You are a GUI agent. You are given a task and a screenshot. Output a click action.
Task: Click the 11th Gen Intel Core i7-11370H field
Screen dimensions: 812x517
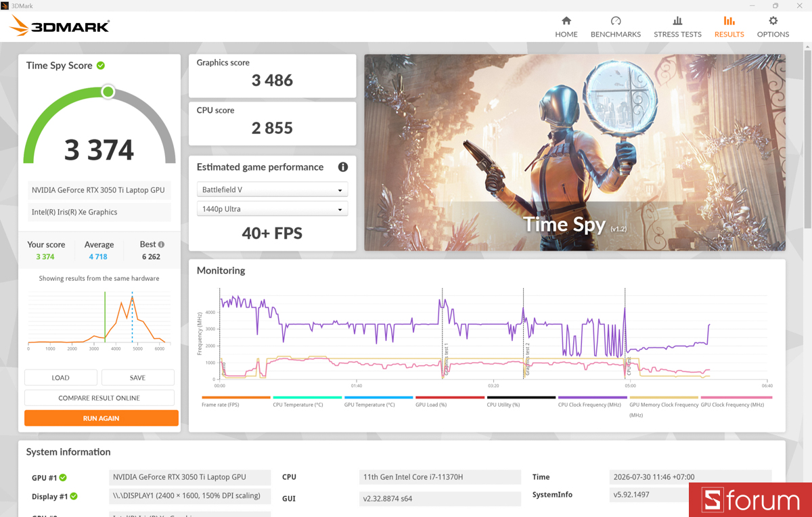[441, 477]
